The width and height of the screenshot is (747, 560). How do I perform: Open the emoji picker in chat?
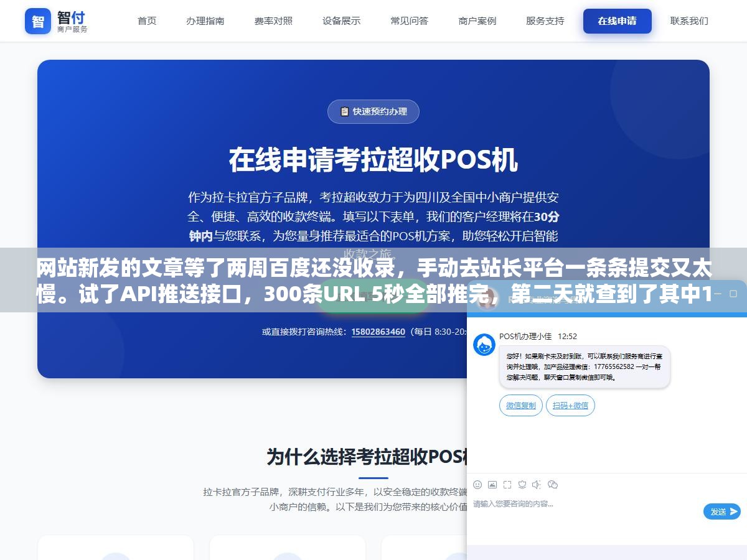pos(477,485)
